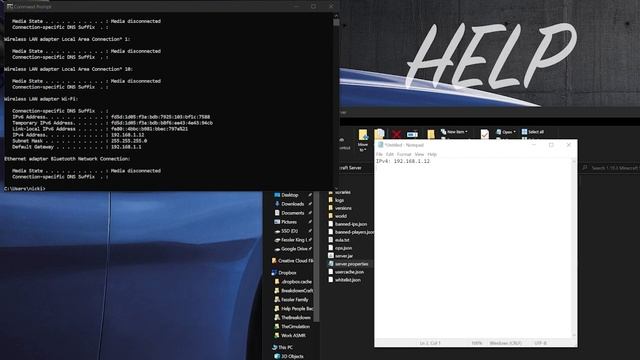The image size is (640, 360).
Task: Click the Dropbox icon in sidebar
Action: coord(274,273)
